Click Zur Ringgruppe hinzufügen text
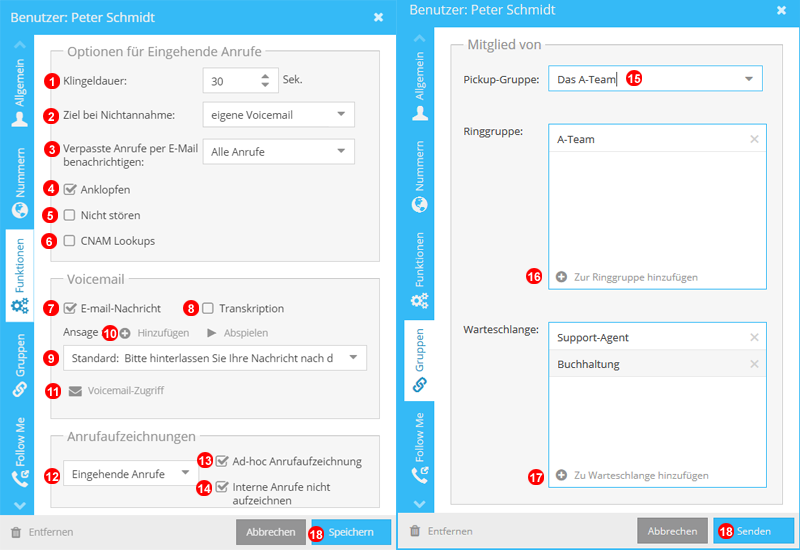The height and width of the screenshot is (550, 800). pos(636,277)
